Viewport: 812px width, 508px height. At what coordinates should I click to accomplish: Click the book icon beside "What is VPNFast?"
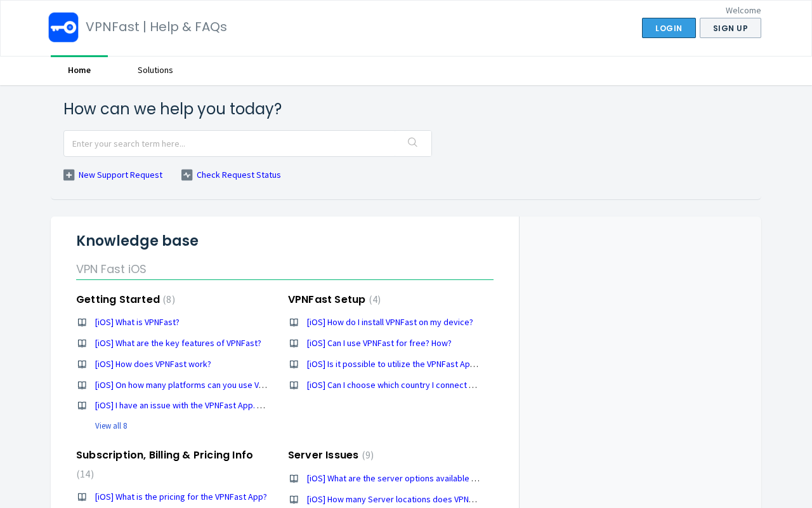(x=82, y=323)
